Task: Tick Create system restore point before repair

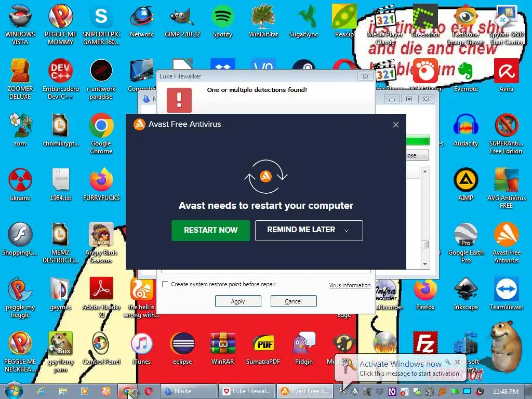Action: pos(165,284)
